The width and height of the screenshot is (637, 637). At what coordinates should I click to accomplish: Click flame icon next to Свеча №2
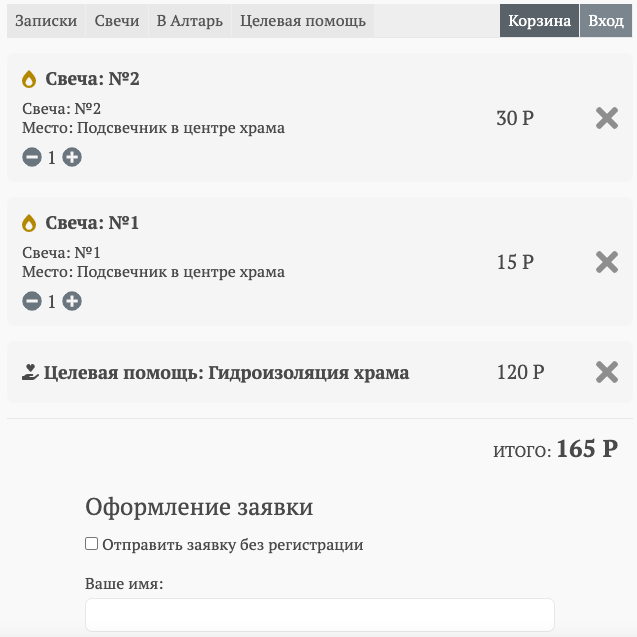30,79
